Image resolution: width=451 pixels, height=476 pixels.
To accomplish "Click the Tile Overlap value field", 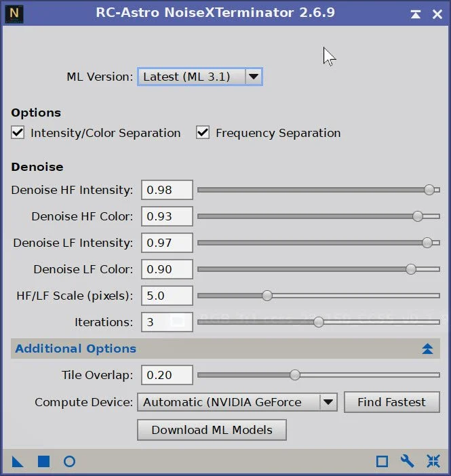I will click(x=167, y=375).
